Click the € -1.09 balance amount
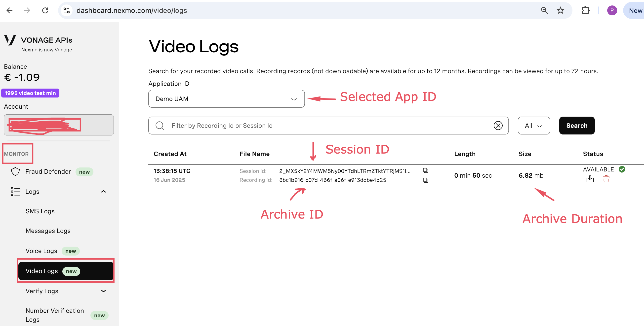644x326 pixels. 22,77
